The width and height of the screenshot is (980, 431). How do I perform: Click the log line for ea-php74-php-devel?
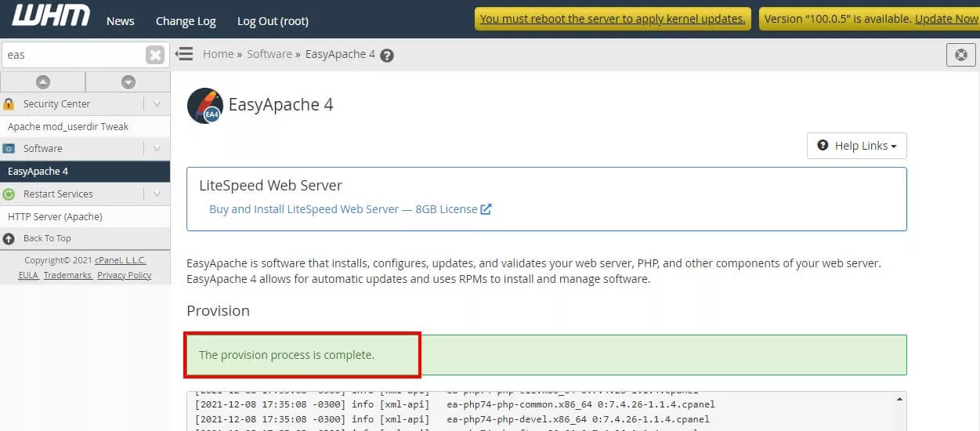[453, 419]
